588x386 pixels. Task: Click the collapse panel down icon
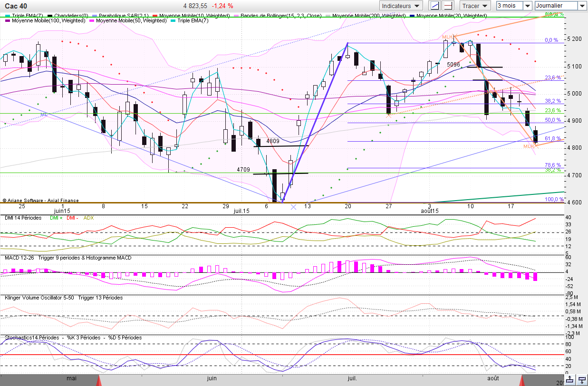(581, 379)
